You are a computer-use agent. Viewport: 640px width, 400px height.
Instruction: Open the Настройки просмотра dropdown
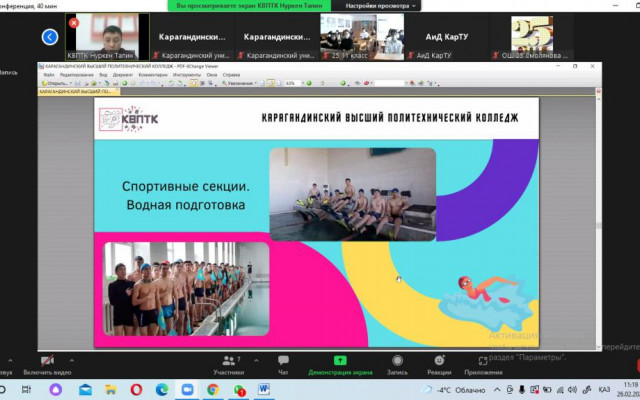point(380,6)
